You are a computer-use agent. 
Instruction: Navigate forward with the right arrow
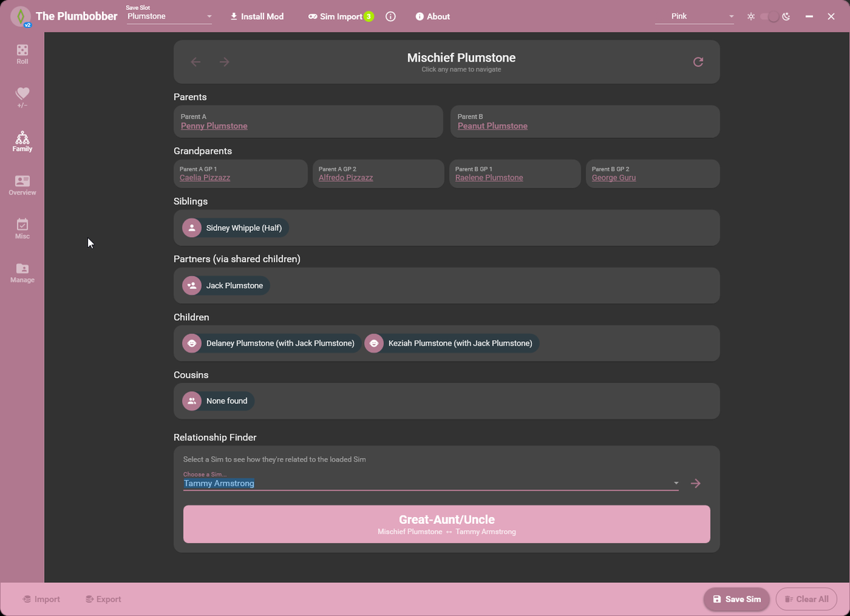[x=225, y=62]
